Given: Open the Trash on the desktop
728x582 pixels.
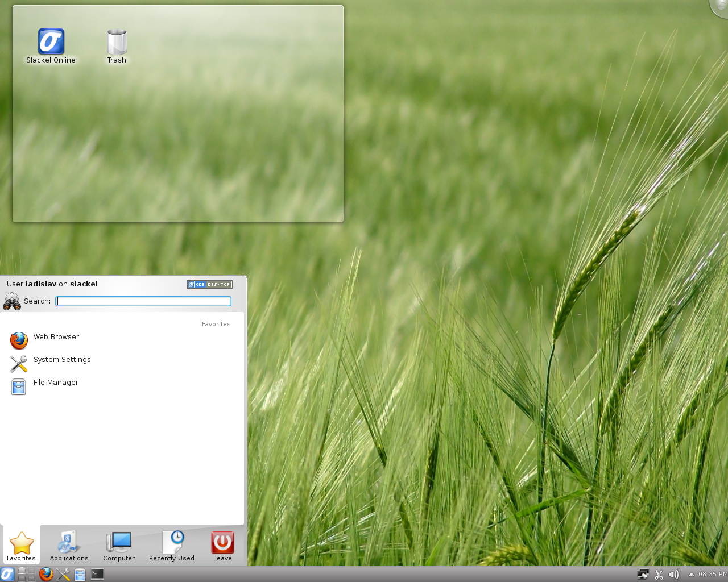Looking at the screenshot, I should pyautogui.click(x=116, y=40).
